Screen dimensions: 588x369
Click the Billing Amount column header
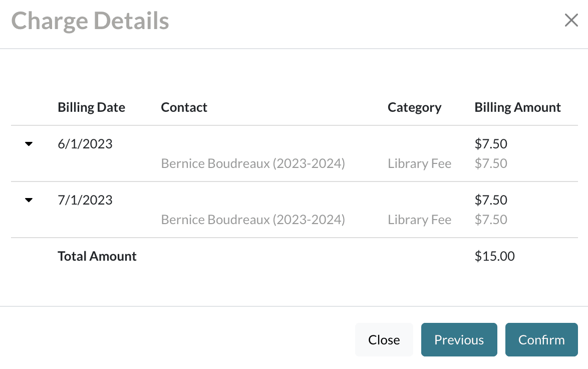(x=517, y=107)
